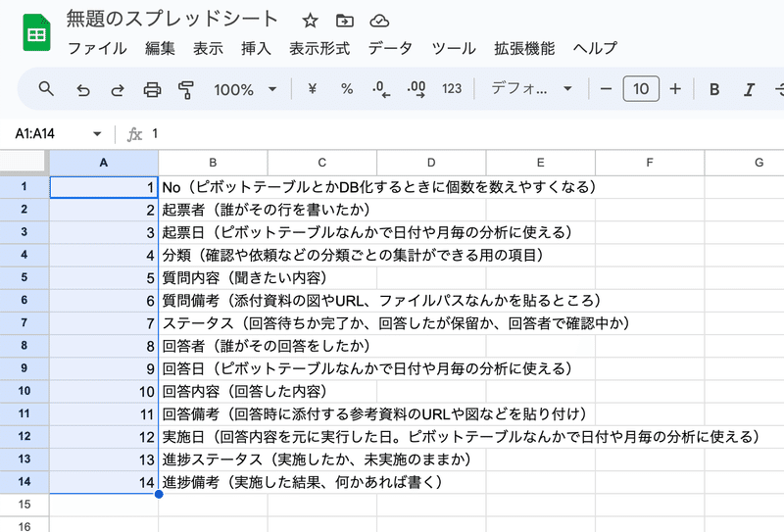Select column C header
The image size is (784, 532).
(x=322, y=163)
